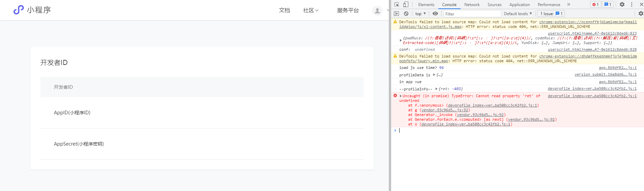Open DevTools settings gear icon
Viewport: 644px width, 191px height.
[x=622, y=4]
